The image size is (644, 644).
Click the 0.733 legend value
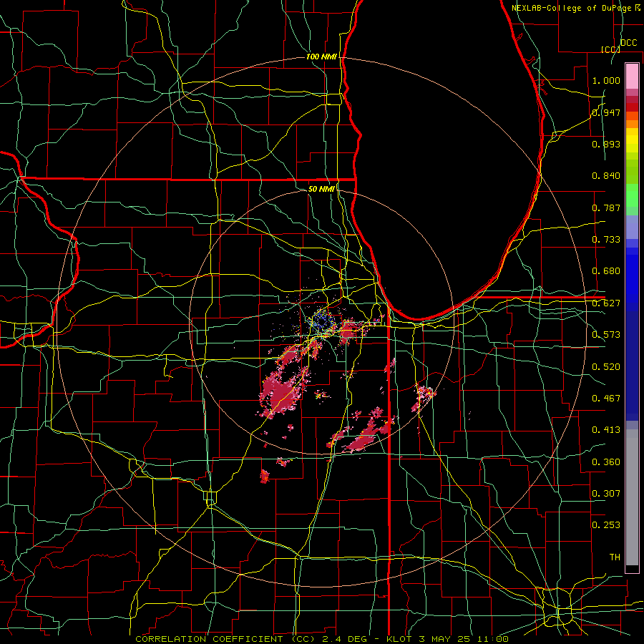point(606,240)
